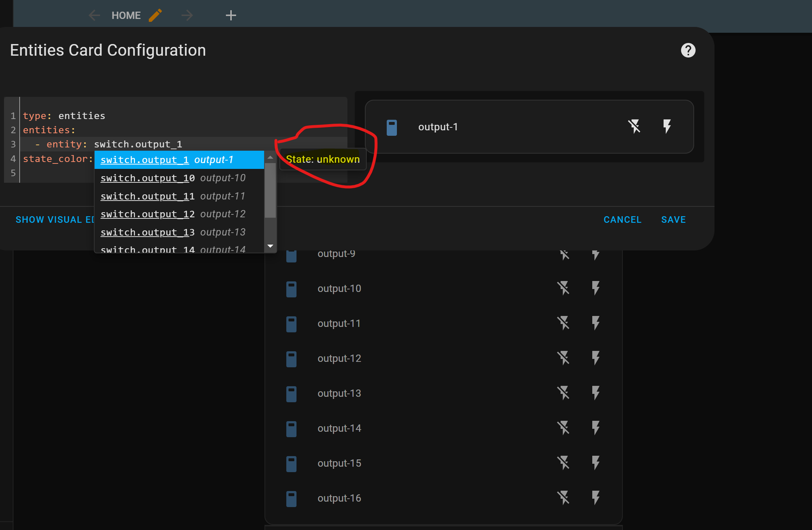Turn on output-1 with flash icon
The height and width of the screenshot is (530, 812).
667,127
